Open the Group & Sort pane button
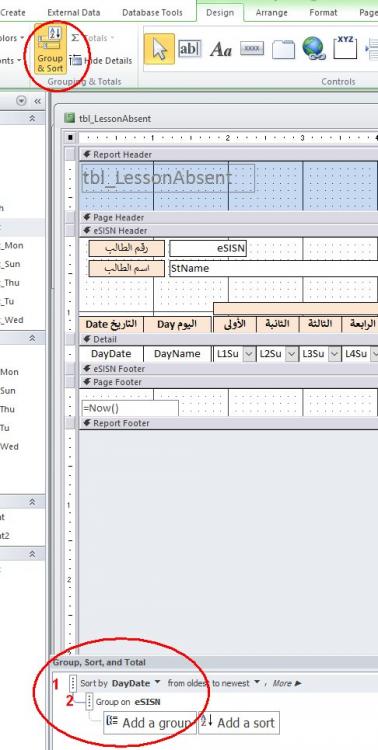The width and height of the screenshot is (378, 750). click(50, 49)
